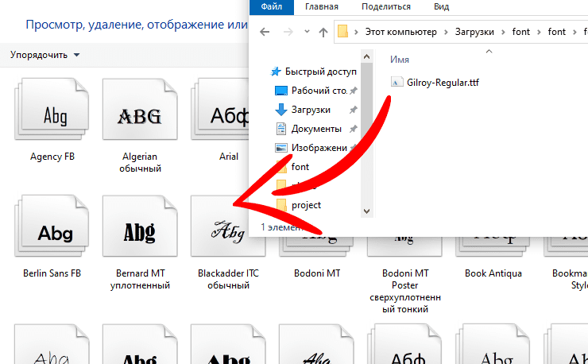Image resolution: width=588 pixels, height=364 pixels.
Task: Switch to the Главная ribbon tab
Action: click(x=321, y=6)
